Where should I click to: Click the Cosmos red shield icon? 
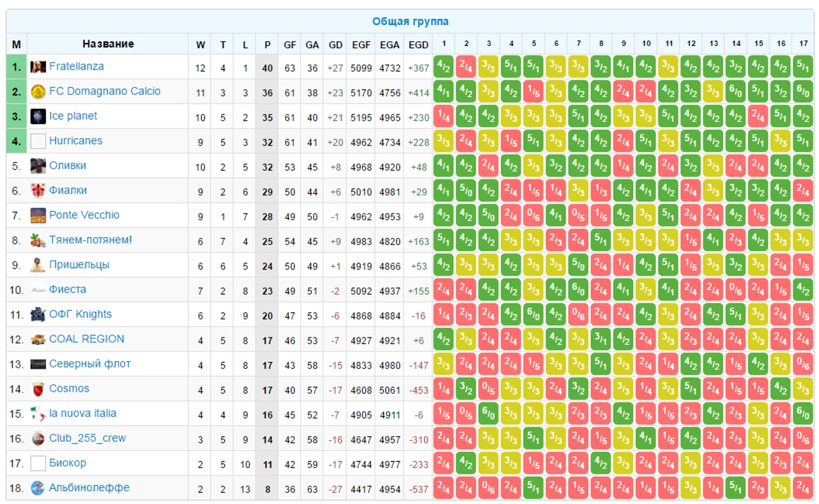(38, 389)
